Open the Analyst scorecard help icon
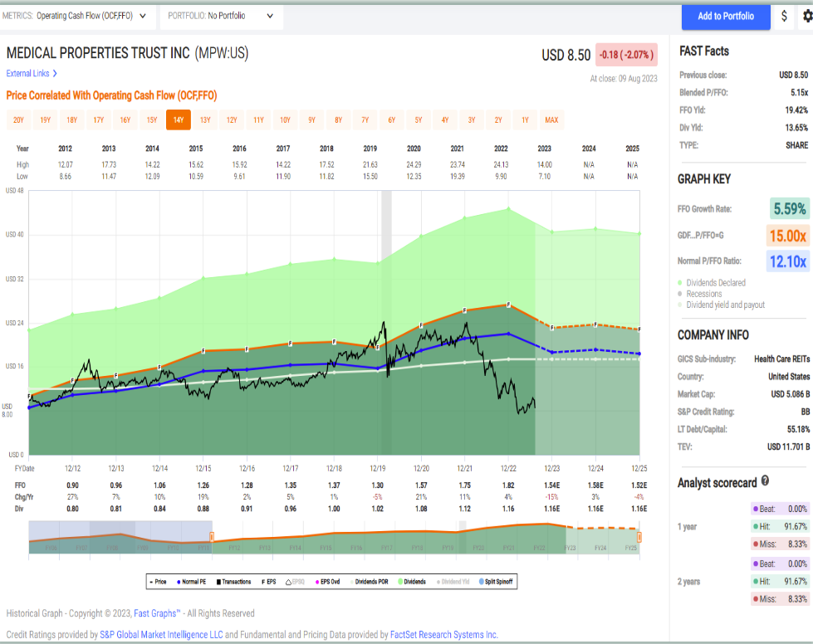 click(x=765, y=481)
